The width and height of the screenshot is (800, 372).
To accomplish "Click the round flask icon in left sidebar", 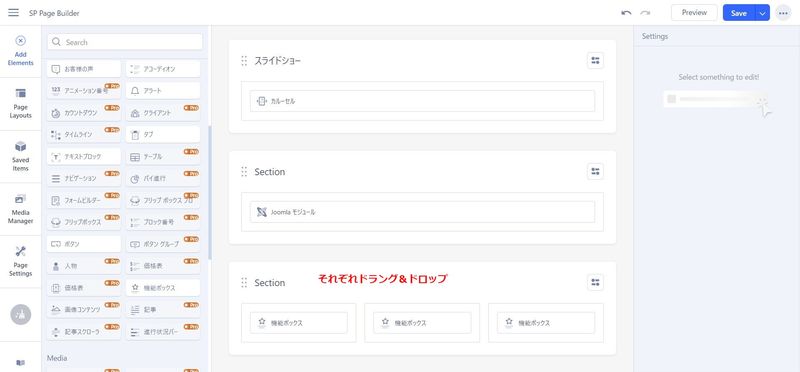I will 20,314.
